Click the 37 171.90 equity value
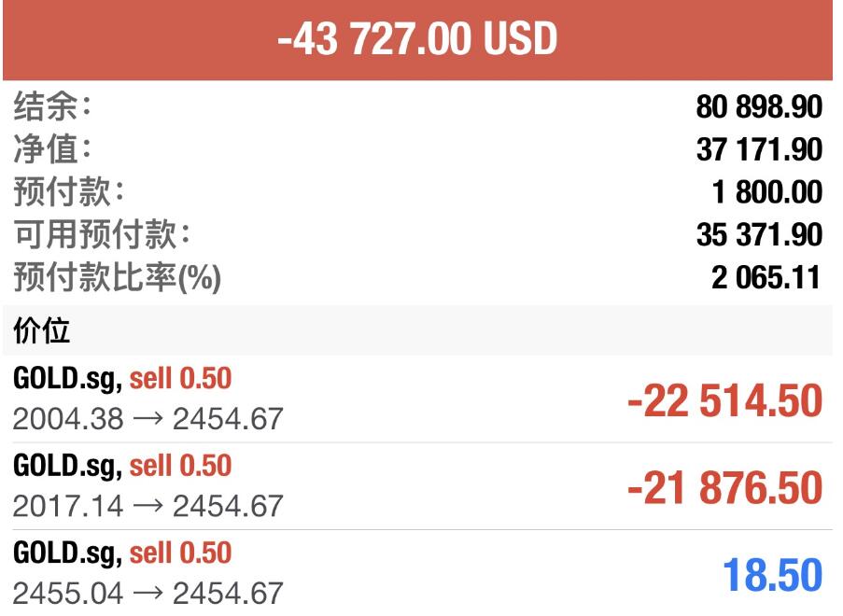This screenshot has height=616, width=843. pos(759,149)
